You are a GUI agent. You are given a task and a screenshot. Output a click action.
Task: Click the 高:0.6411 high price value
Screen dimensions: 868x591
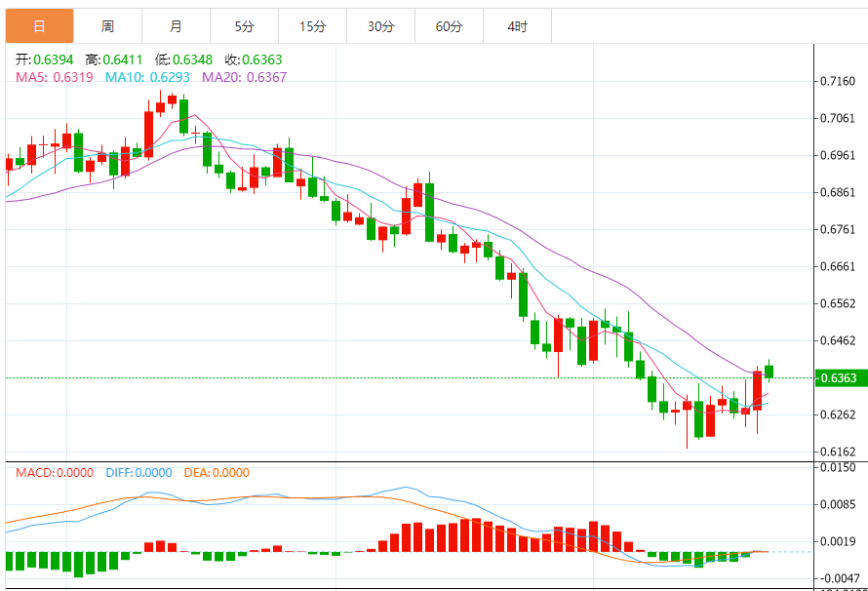click(x=113, y=59)
